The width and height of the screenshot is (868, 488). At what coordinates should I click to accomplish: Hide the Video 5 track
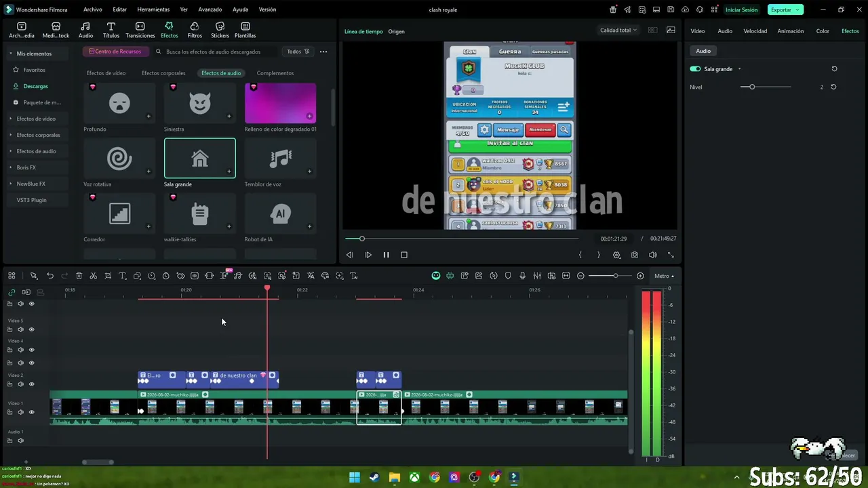(x=31, y=329)
